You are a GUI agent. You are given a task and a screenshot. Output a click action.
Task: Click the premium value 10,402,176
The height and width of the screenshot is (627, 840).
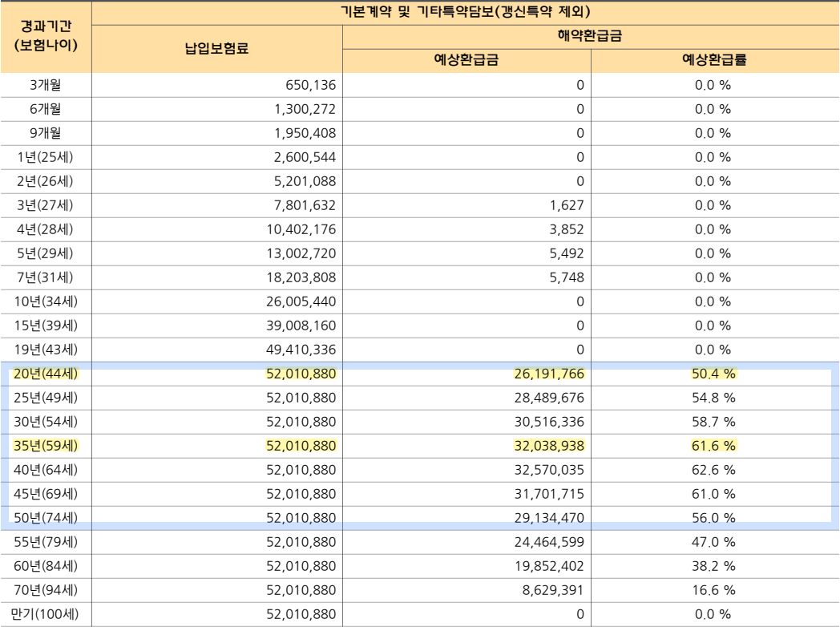click(301, 230)
